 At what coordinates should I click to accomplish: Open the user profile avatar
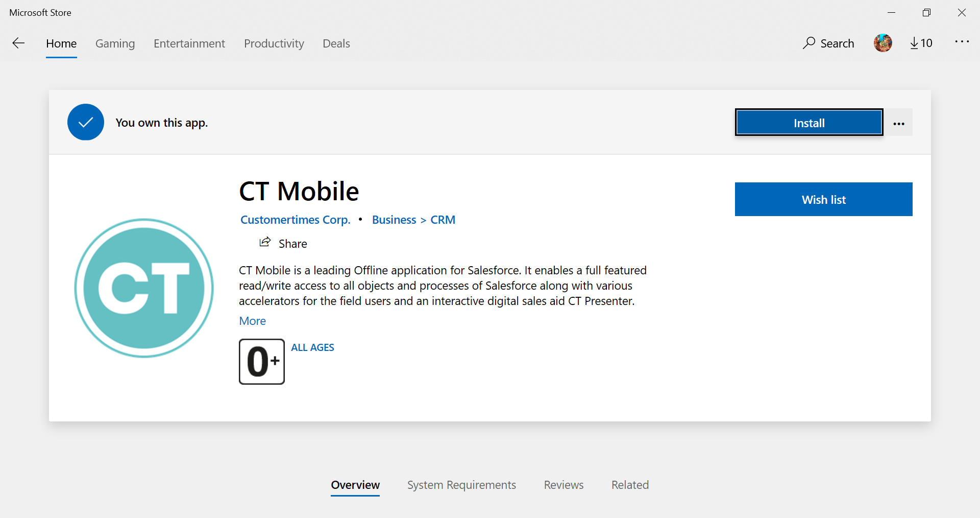pyautogui.click(x=883, y=43)
